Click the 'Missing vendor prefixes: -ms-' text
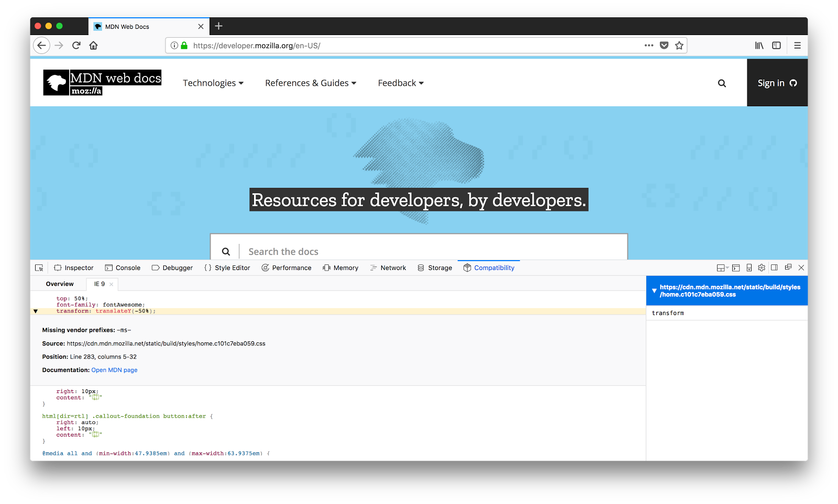The width and height of the screenshot is (838, 504). click(x=86, y=330)
